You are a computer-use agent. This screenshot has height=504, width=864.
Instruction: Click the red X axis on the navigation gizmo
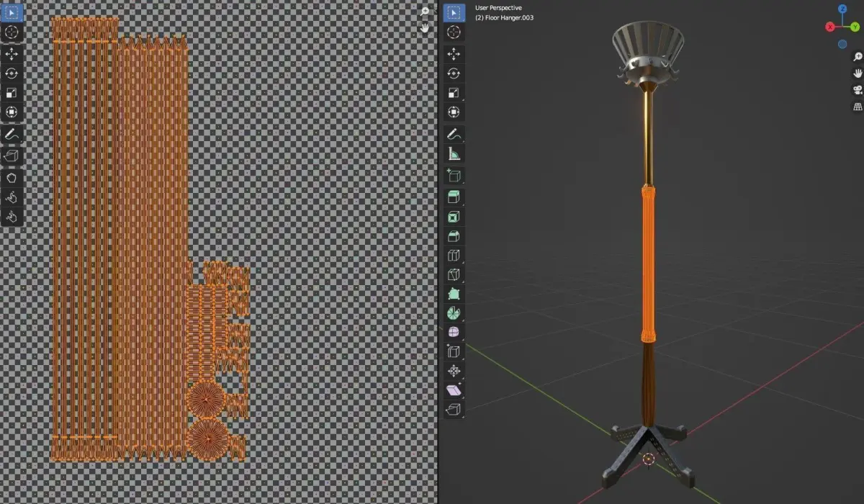830,27
